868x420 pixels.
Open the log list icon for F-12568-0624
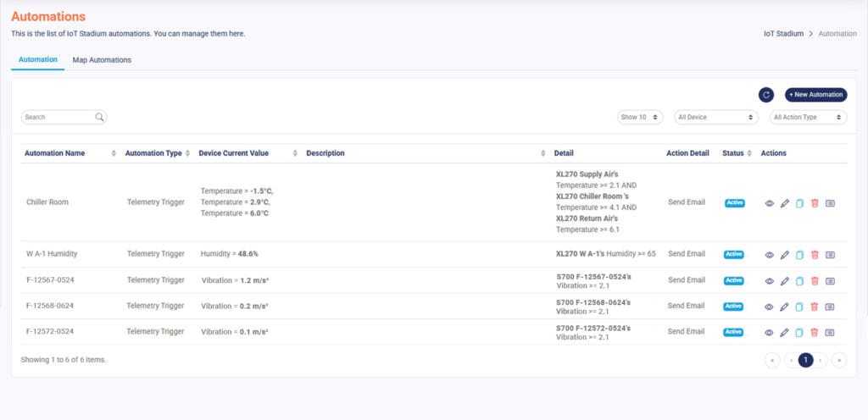coord(830,307)
